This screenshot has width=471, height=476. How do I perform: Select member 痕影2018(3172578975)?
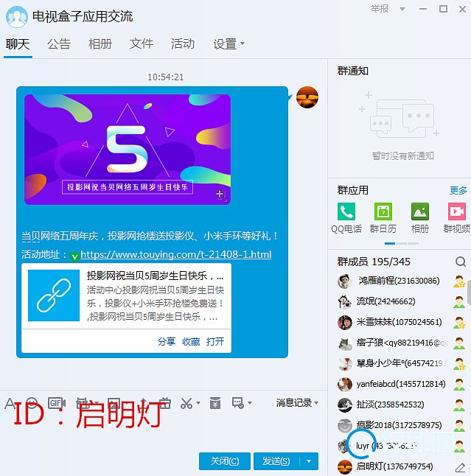click(x=401, y=426)
